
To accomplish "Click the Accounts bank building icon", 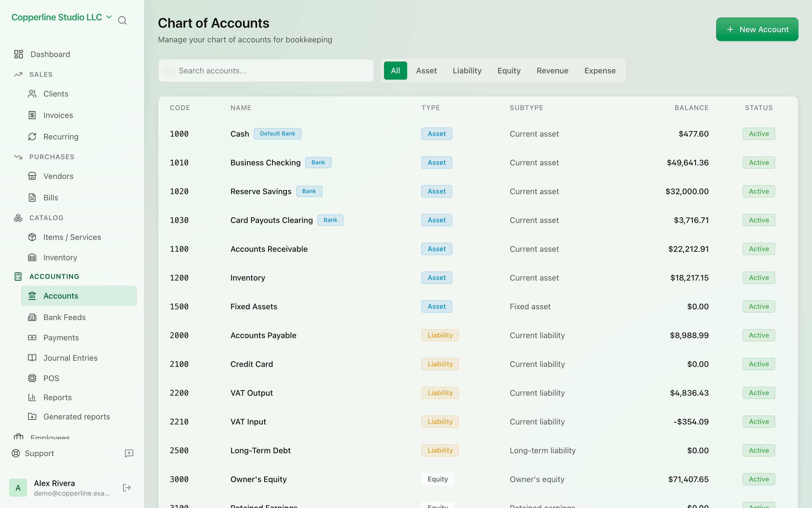I will click(32, 296).
